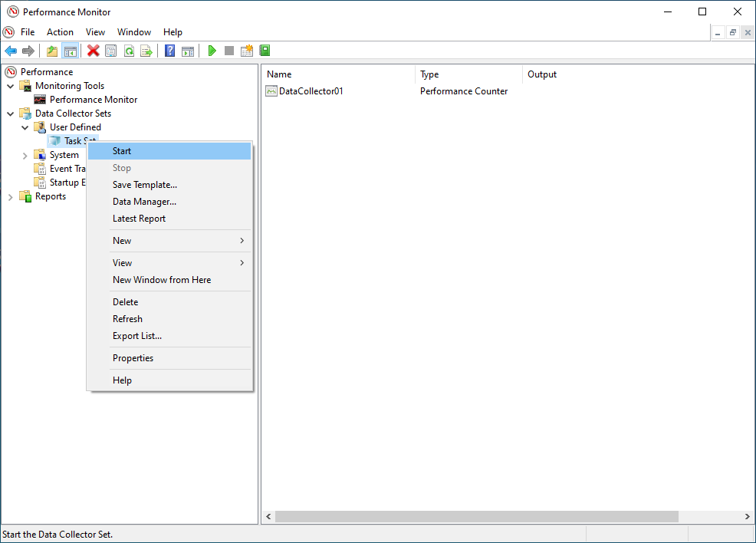Screen dimensions: 756x543
Task: Click Start in the context menu
Action: [122, 150]
